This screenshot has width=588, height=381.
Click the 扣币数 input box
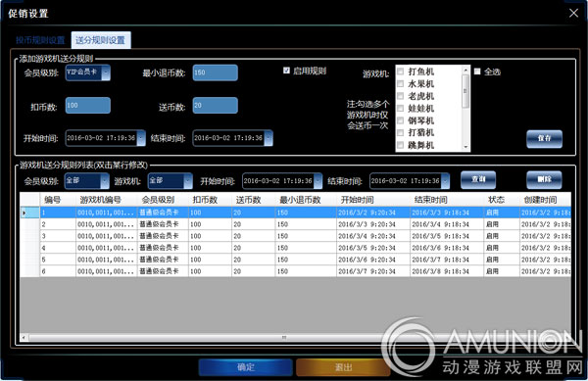[88, 105]
